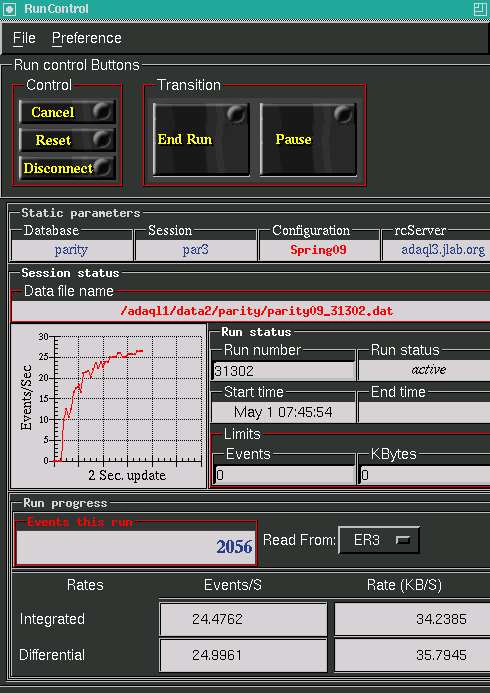Click the Reset control button

click(x=67, y=140)
